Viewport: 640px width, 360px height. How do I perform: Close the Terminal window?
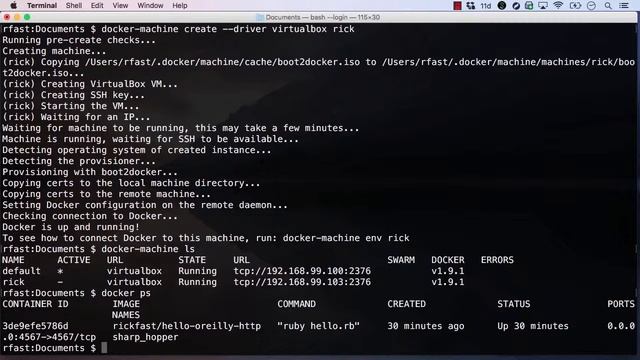[x=7, y=17]
